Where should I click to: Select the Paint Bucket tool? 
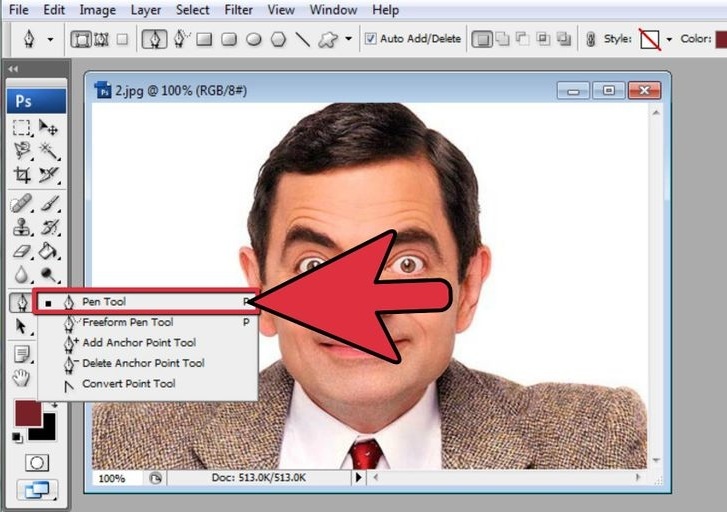[48, 251]
